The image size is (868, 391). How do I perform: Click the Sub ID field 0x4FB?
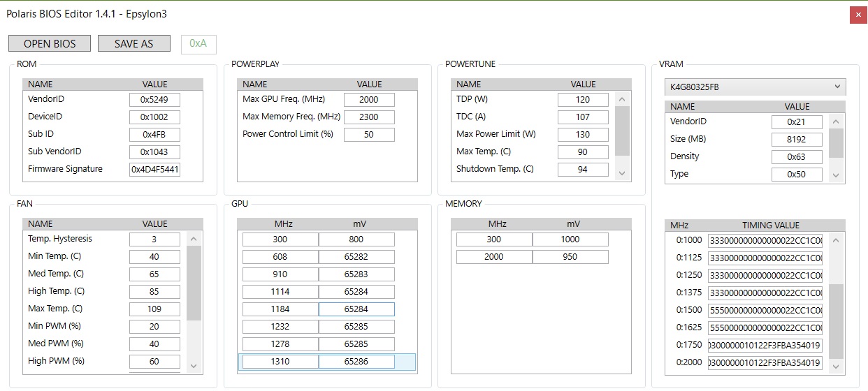point(154,134)
